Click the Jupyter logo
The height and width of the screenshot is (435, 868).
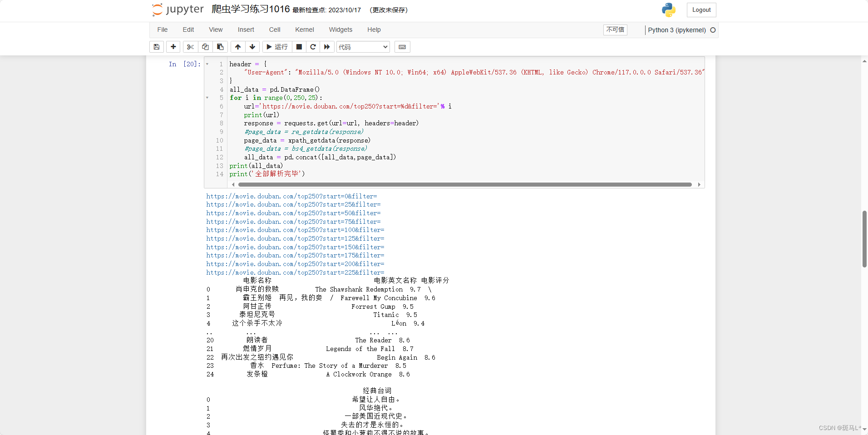[x=178, y=10]
